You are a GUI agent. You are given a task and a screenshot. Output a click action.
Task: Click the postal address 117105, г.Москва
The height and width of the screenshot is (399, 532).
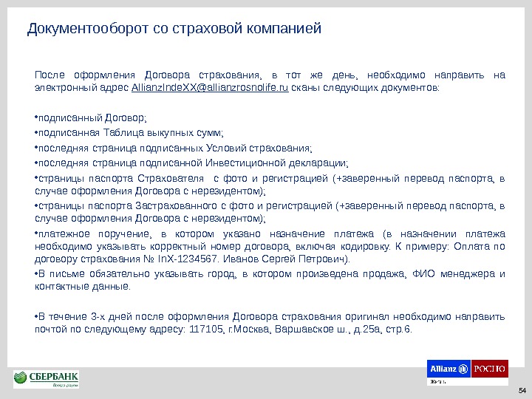tap(300, 329)
